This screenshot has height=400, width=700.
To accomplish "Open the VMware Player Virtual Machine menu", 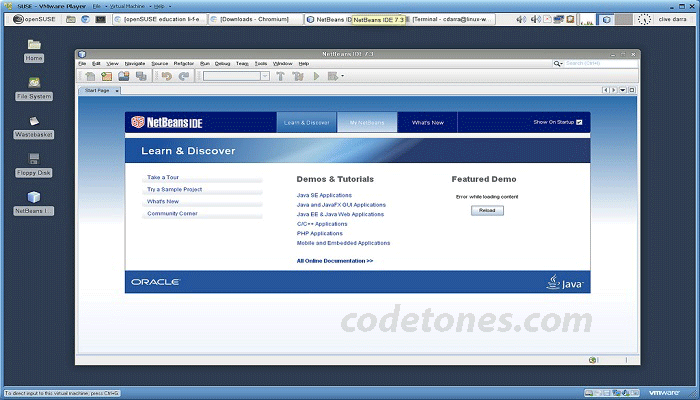I will coord(128,6).
